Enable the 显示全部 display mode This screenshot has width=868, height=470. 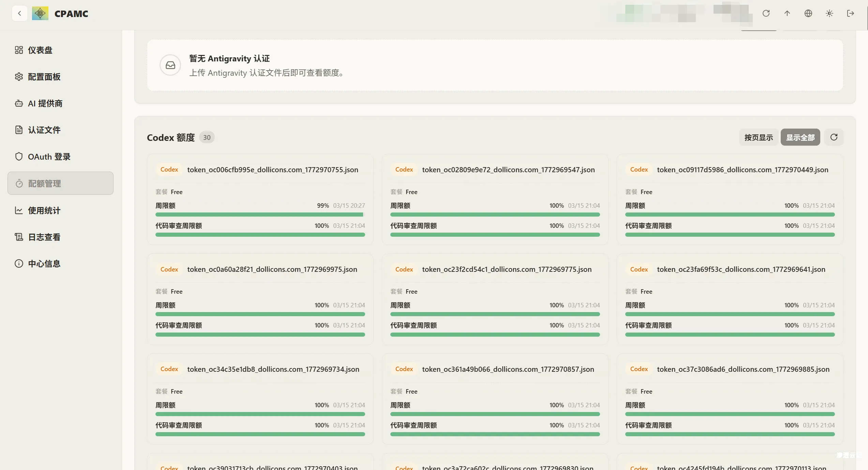click(x=800, y=137)
